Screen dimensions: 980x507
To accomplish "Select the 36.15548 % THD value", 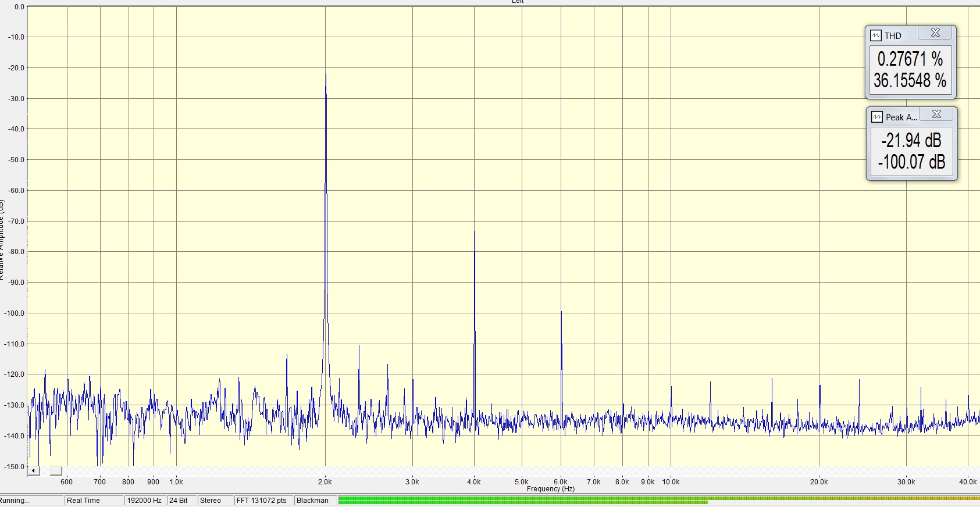I will (x=910, y=80).
